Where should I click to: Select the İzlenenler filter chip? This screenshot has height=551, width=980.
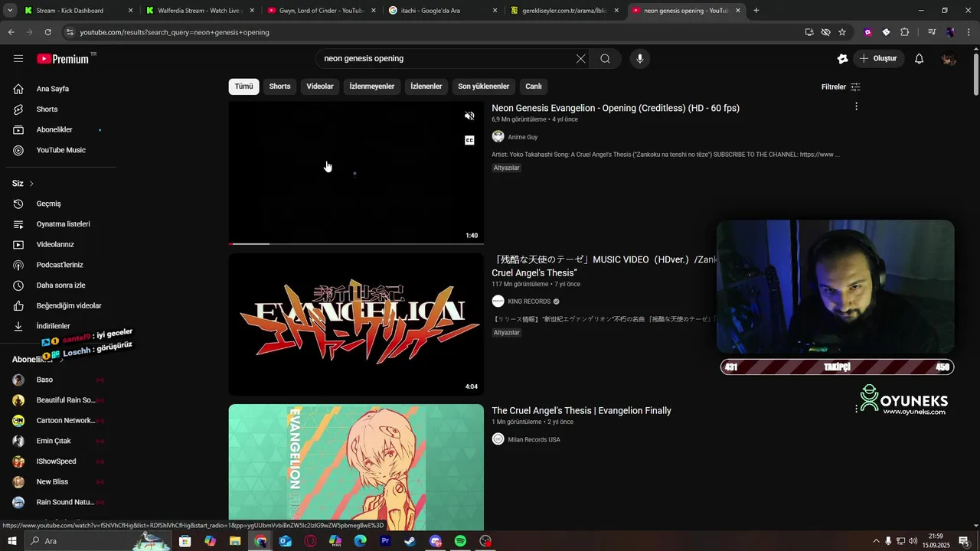pos(426,86)
